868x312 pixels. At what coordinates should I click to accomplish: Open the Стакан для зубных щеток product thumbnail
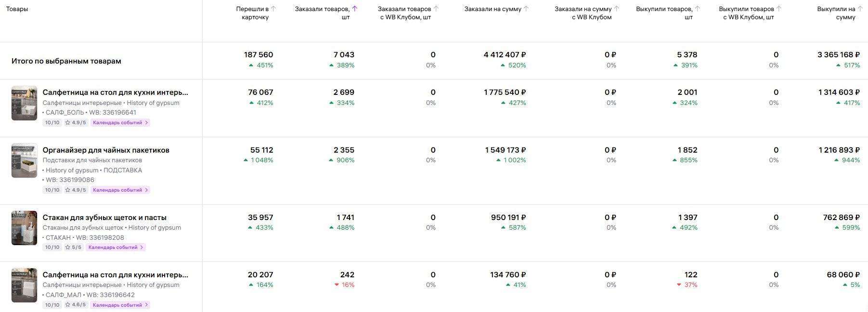(x=24, y=228)
